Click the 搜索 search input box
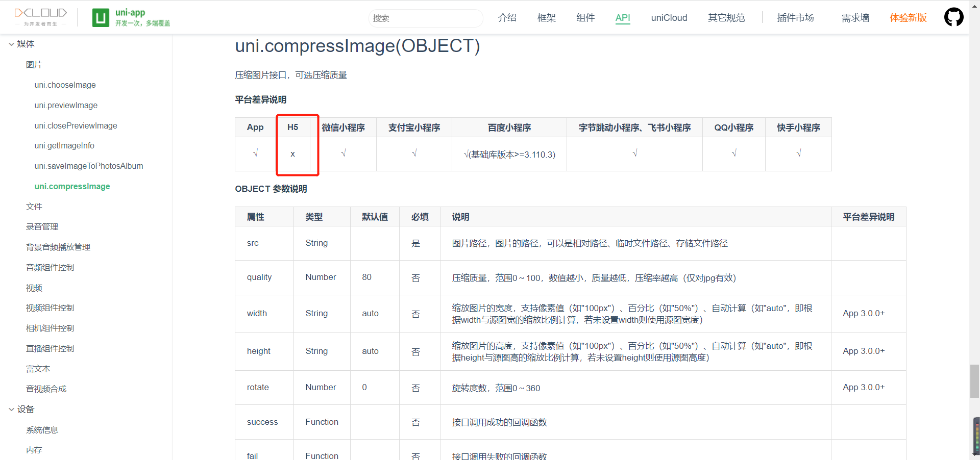This screenshot has height=460, width=980. [426, 18]
